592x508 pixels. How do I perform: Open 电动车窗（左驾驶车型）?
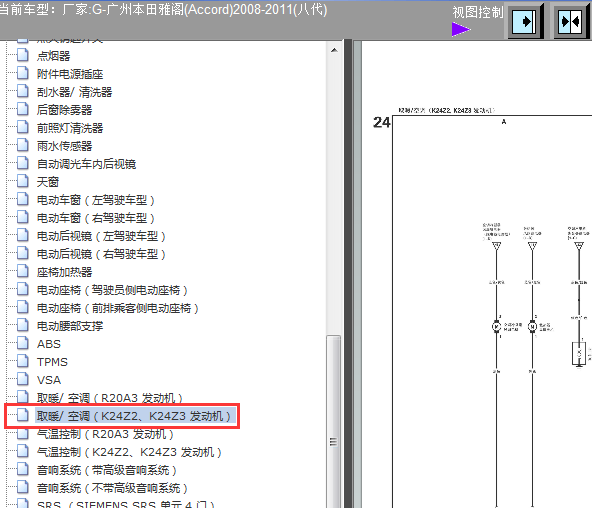click(96, 200)
